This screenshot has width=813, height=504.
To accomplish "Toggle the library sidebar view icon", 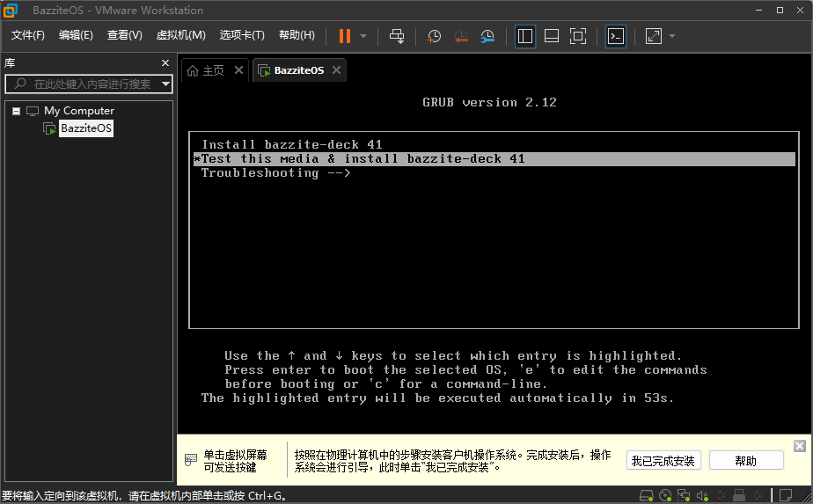I will coord(525,36).
